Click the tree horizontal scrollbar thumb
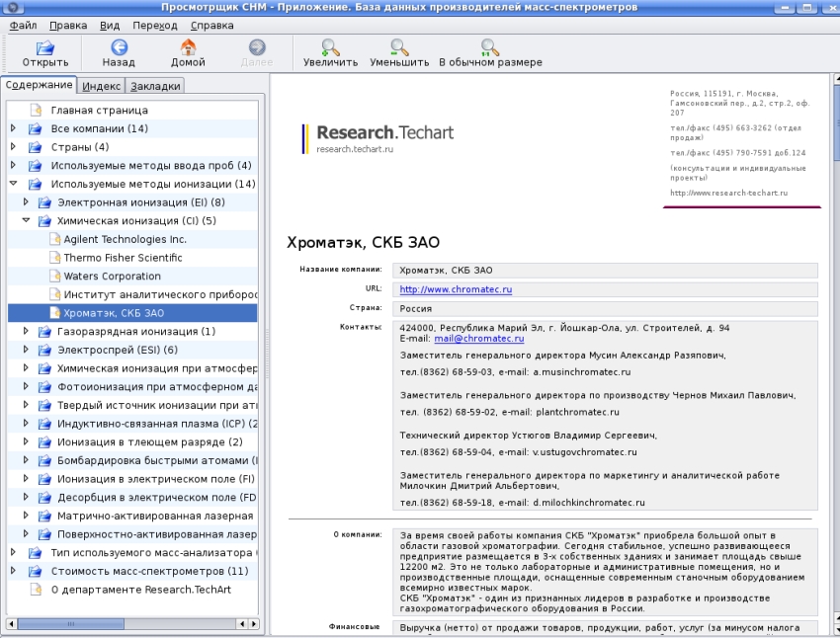The image size is (840, 638). coord(71,624)
